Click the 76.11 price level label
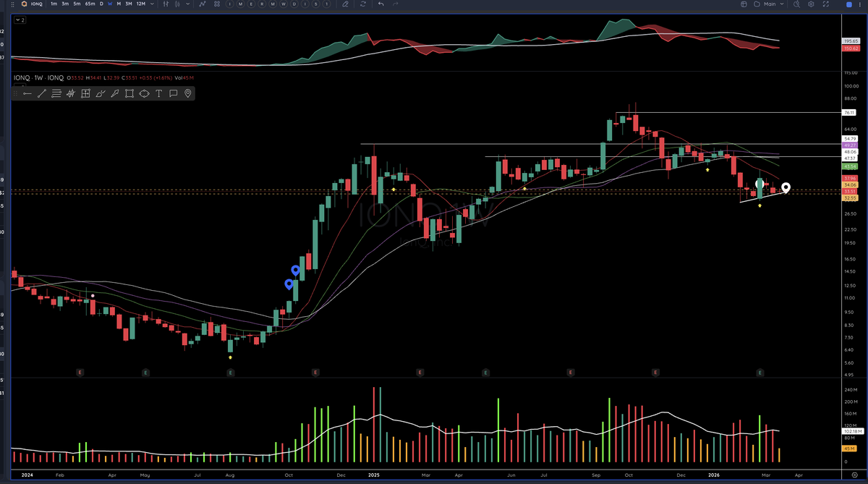The width and height of the screenshot is (868, 484). [x=849, y=113]
